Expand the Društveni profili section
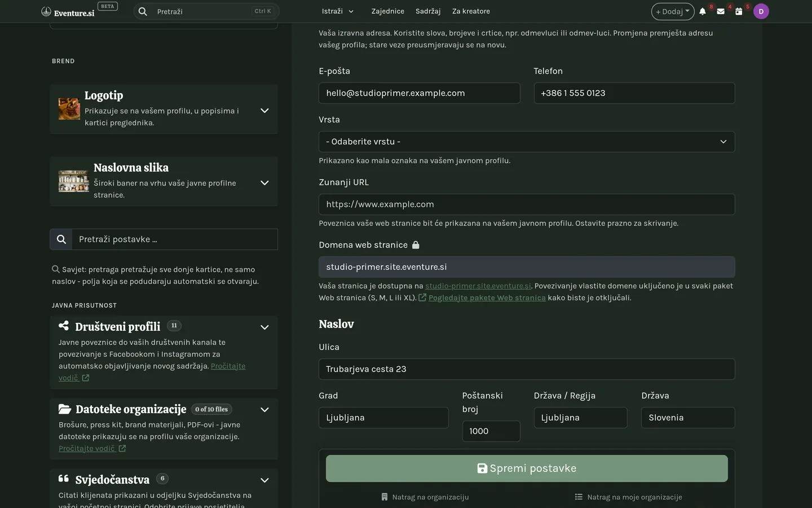The width and height of the screenshot is (812, 508). [264, 327]
